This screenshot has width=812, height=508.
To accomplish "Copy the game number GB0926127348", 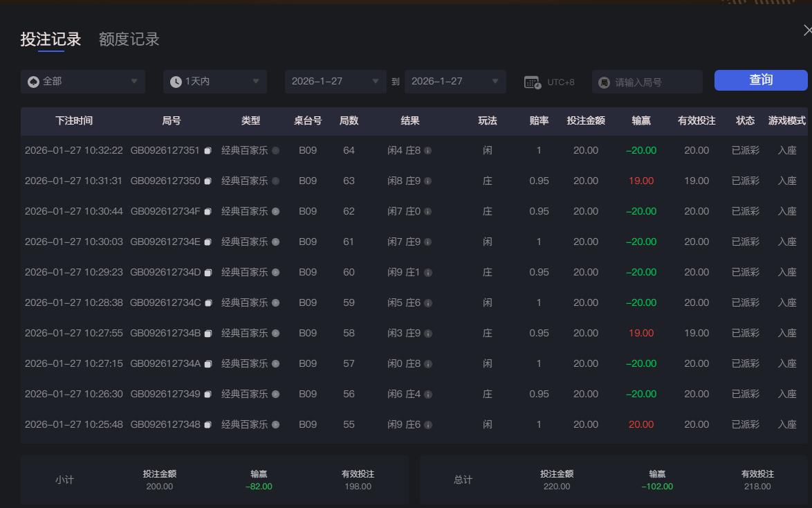I will click(209, 424).
